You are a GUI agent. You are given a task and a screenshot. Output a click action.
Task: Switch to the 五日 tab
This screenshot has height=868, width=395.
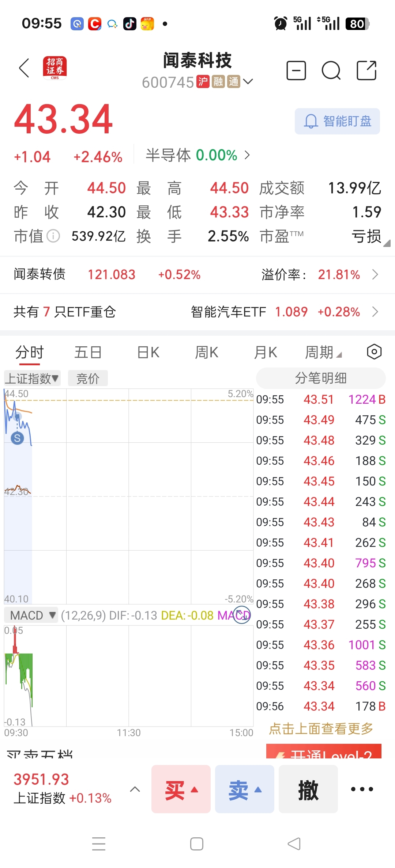[x=88, y=353]
